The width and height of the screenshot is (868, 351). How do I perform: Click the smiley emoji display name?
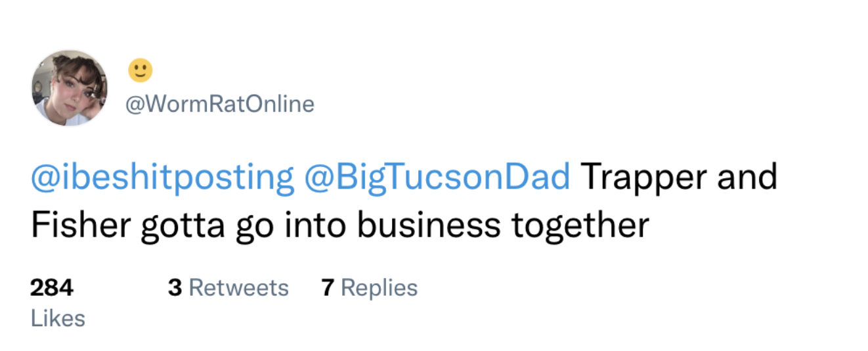tap(140, 70)
